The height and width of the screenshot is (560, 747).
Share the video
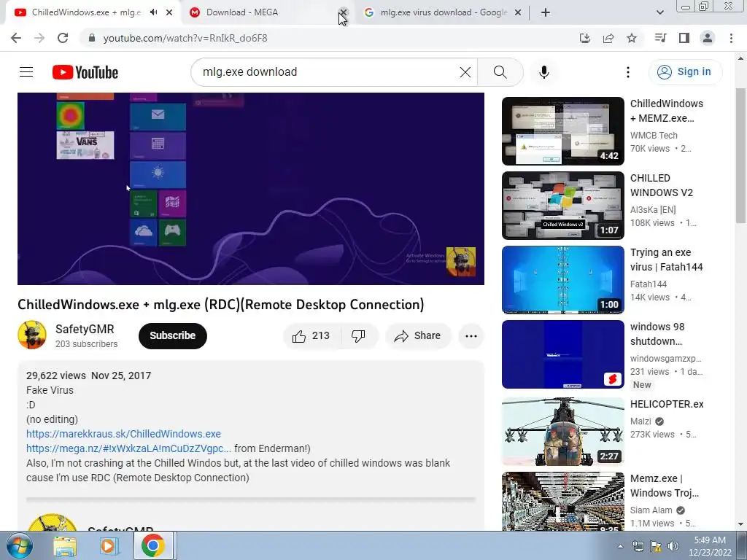click(417, 336)
